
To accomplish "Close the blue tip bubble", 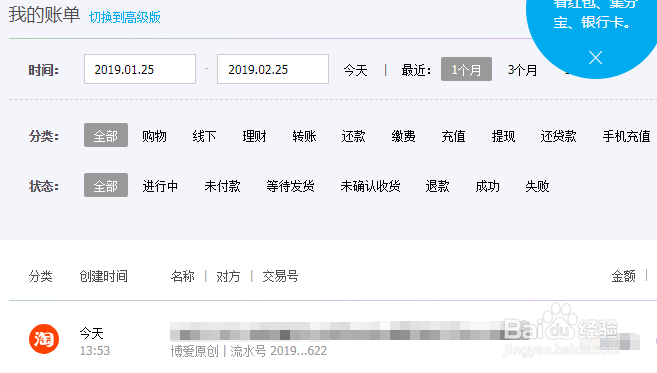I will tap(595, 57).
